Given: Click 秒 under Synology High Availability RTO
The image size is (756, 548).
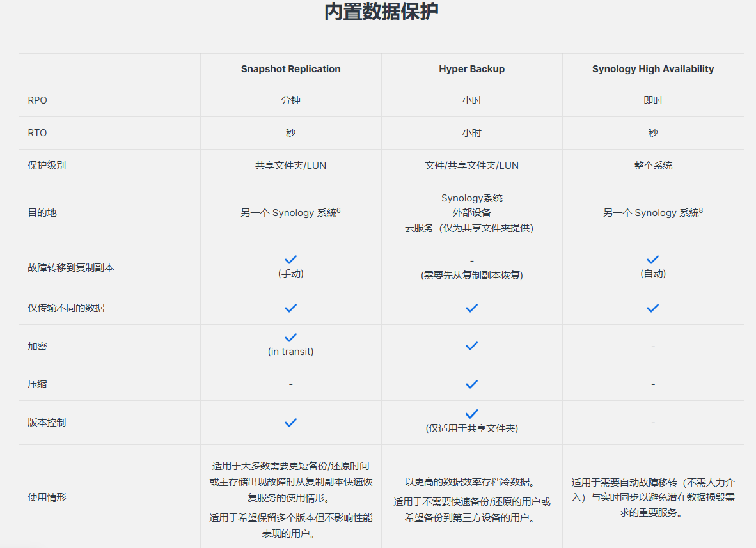Looking at the screenshot, I should point(653,132).
